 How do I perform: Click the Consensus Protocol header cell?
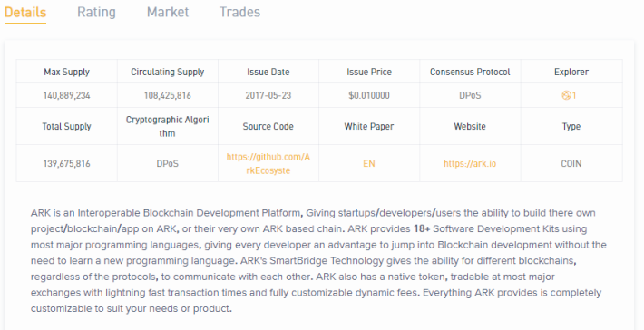pos(470,72)
